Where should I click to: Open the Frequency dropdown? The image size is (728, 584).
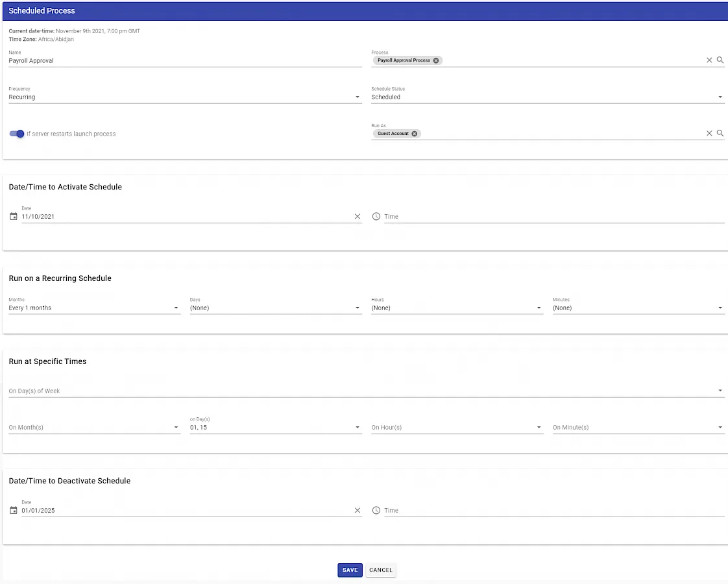tap(185, 97)
